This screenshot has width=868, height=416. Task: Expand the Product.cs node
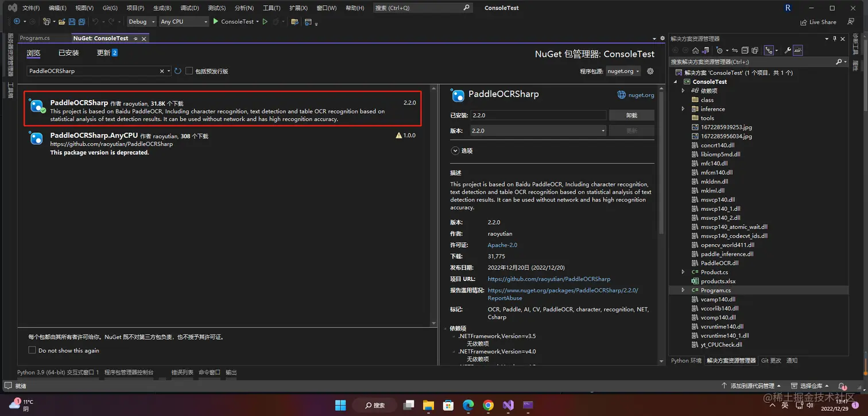coord(683,272)
